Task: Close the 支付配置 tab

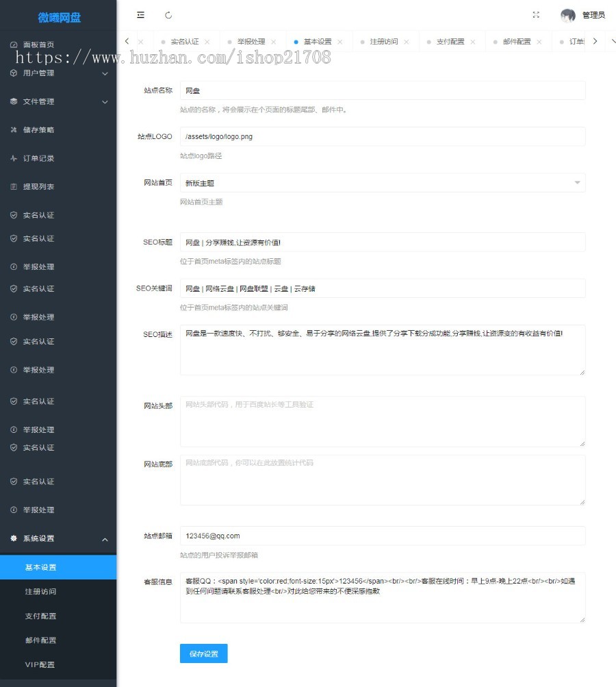Action: [x=473, y=42]
